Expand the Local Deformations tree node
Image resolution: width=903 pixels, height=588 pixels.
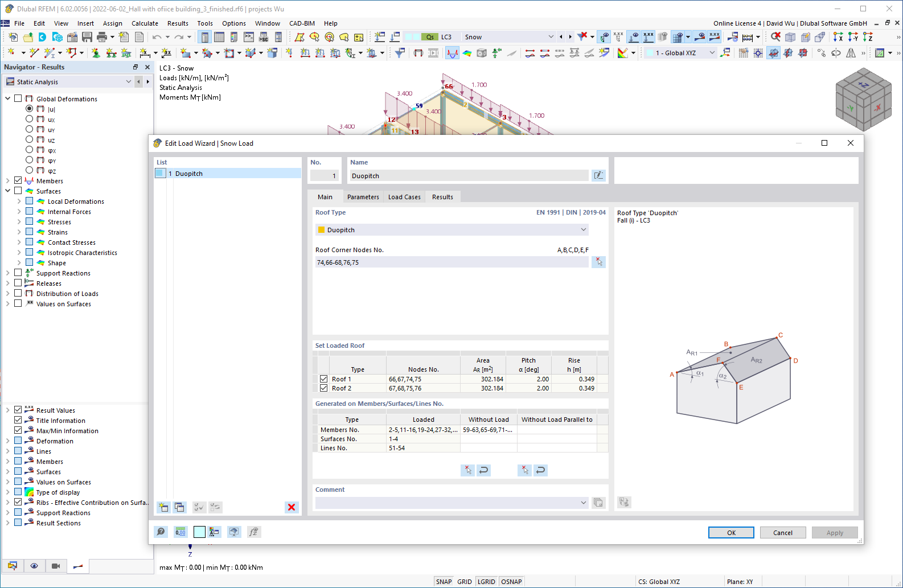pos(19,202)
